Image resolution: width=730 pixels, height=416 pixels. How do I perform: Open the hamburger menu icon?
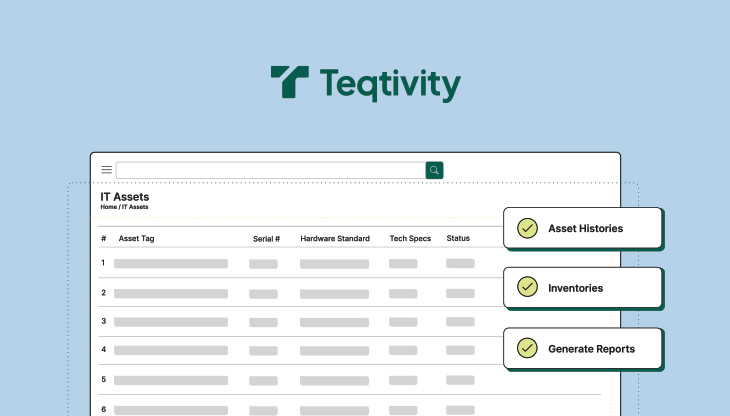click(x=107, y=170)
